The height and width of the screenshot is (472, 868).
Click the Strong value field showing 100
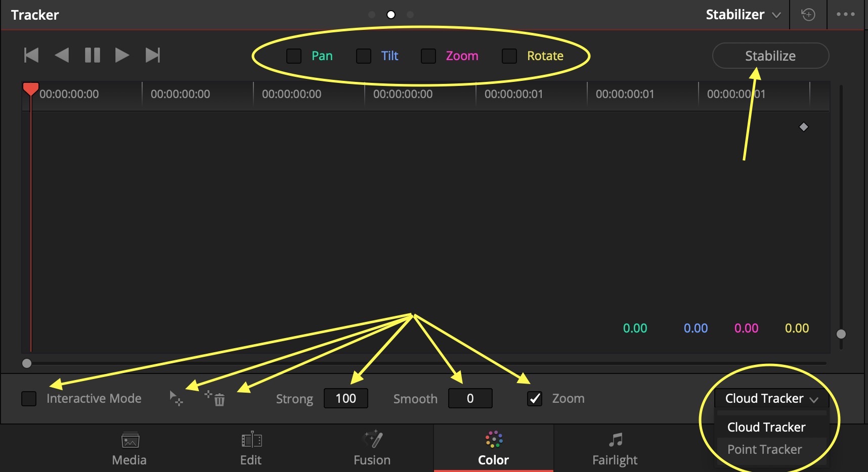346,398
